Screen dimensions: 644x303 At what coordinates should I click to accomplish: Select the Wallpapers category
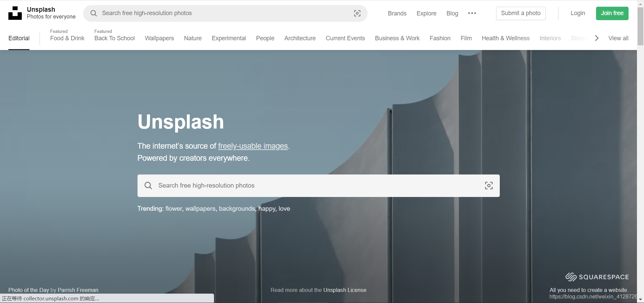[x=159, y=38]
